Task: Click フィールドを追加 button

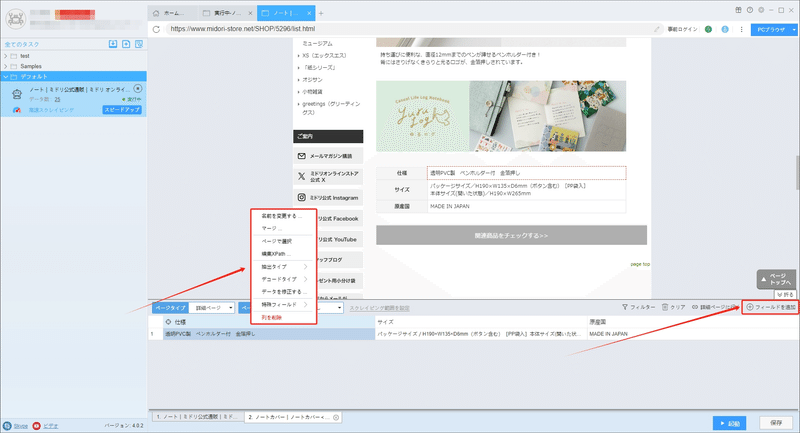Action: tap(770, 307)
